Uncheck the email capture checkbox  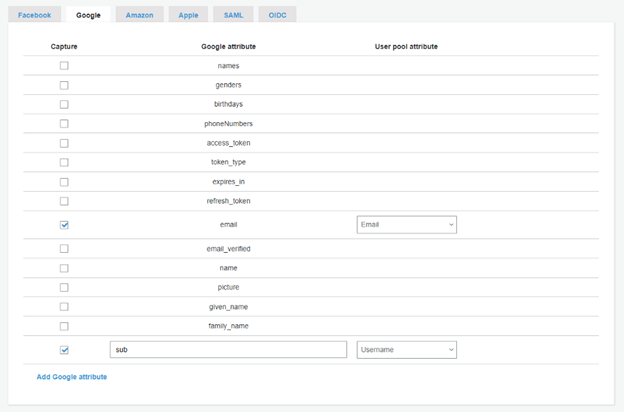pyautogui.click(x=64, y=225)
